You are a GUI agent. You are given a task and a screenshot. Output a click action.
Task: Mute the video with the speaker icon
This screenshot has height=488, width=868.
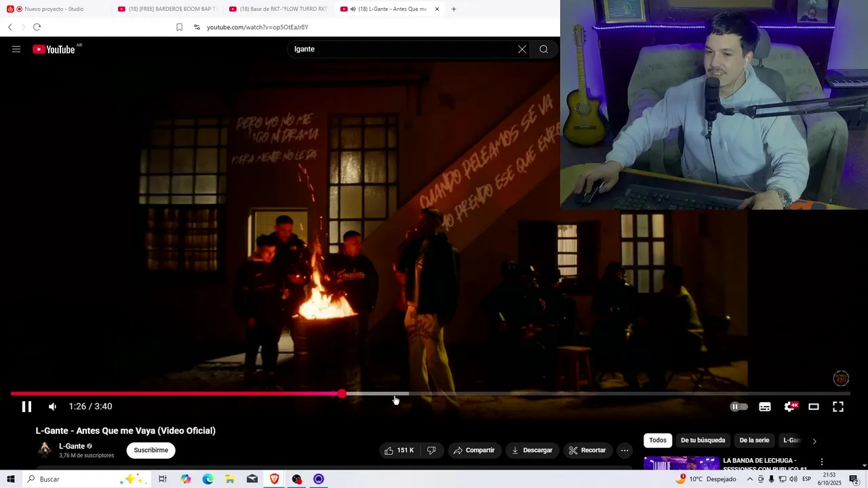coord(52,407)
